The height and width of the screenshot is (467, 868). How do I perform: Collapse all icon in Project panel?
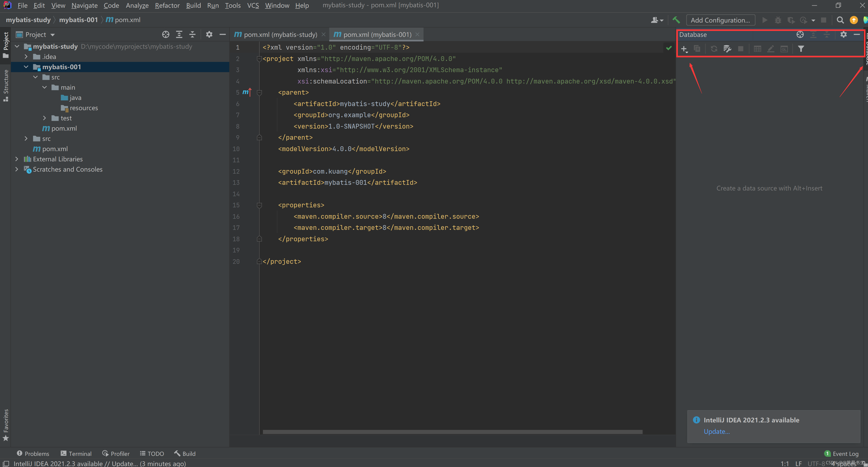[192, 34]
